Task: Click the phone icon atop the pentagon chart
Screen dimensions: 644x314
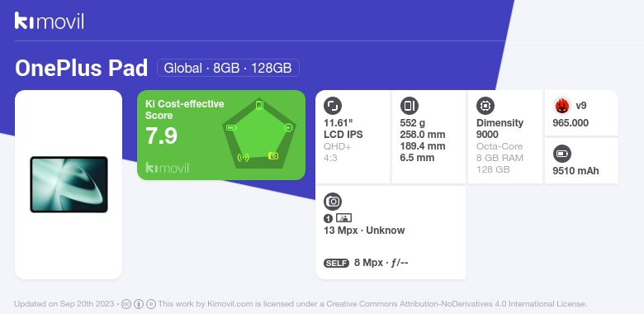Action: click(259, 105)
